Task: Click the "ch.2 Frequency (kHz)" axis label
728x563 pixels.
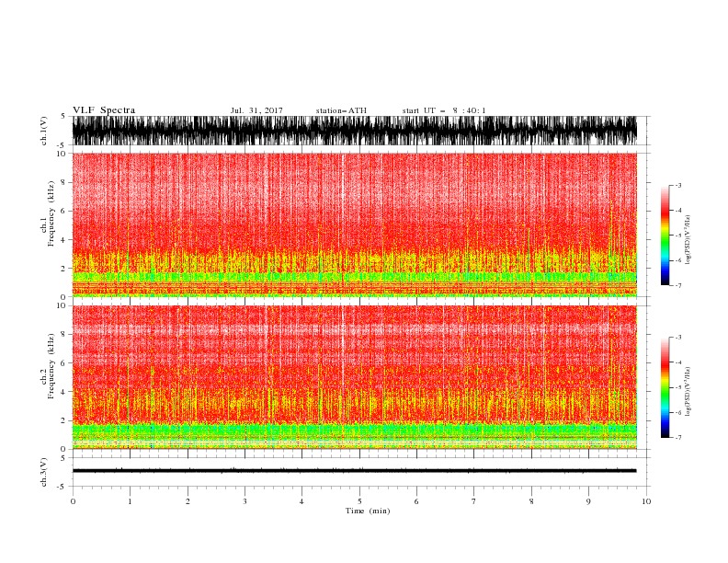Action: pyautogui.click(x=48, y=366)
